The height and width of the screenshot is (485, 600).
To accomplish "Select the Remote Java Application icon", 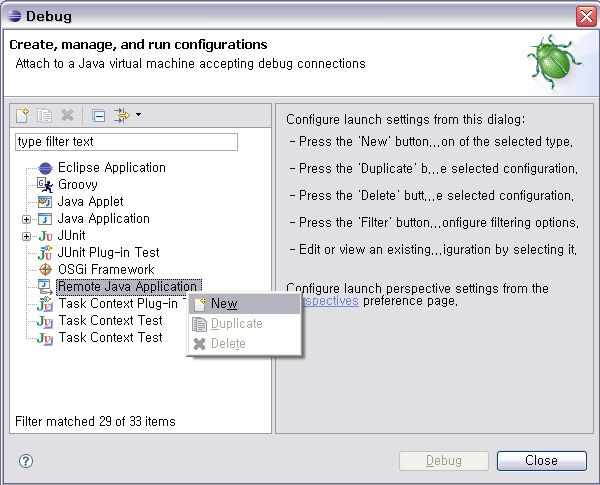I will pyautogui.click(x=45, y=287).
